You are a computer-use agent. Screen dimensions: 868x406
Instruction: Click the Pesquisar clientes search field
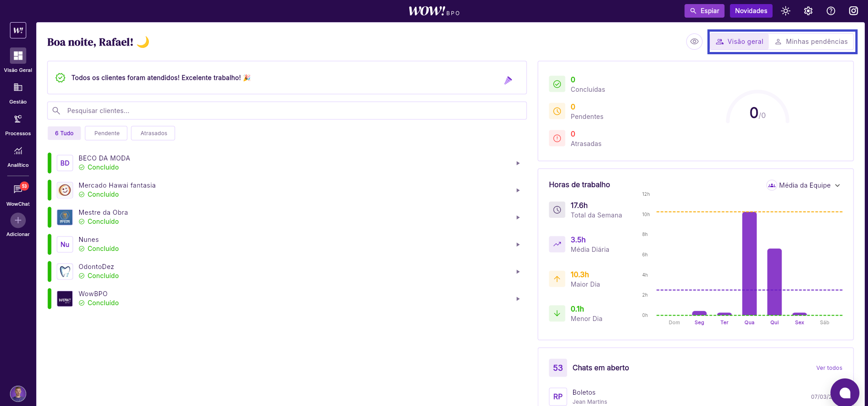(287, 111)
